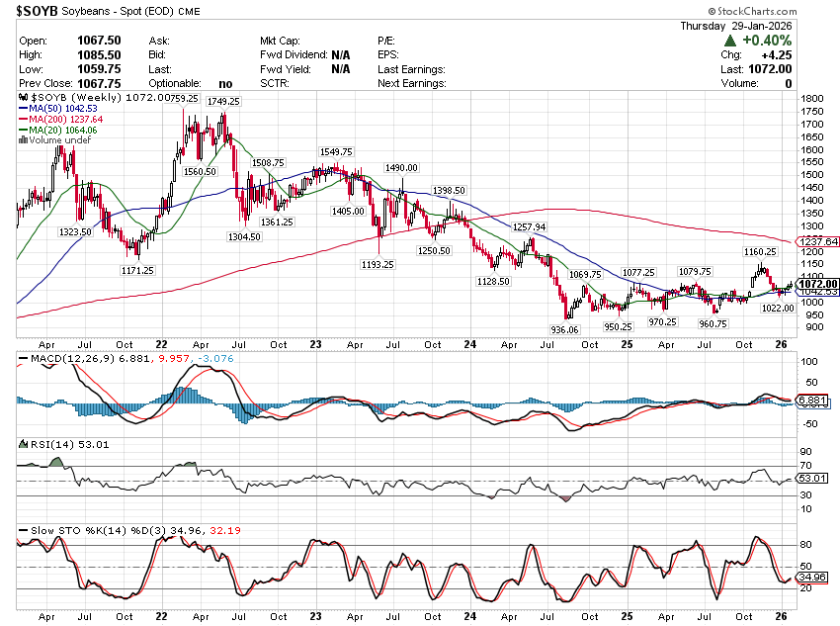840x626 pixels.
Task: Click the 1749.25 peak price annotation
Action: click(223, 102)
